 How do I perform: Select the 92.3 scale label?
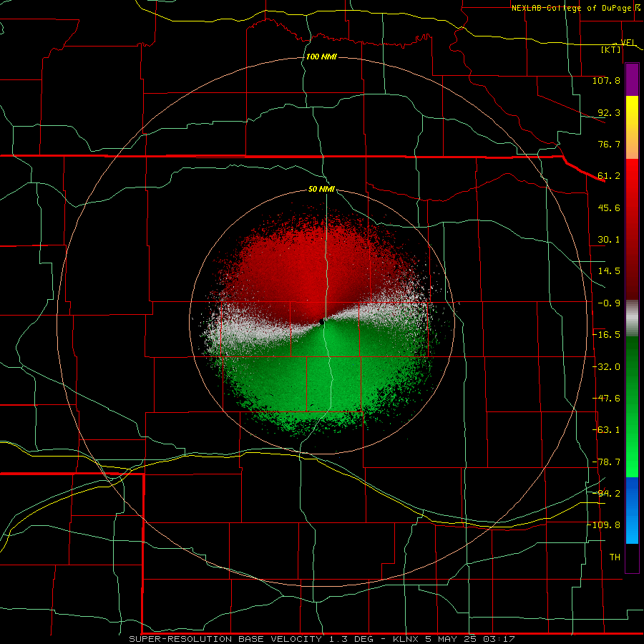[609, 112]
